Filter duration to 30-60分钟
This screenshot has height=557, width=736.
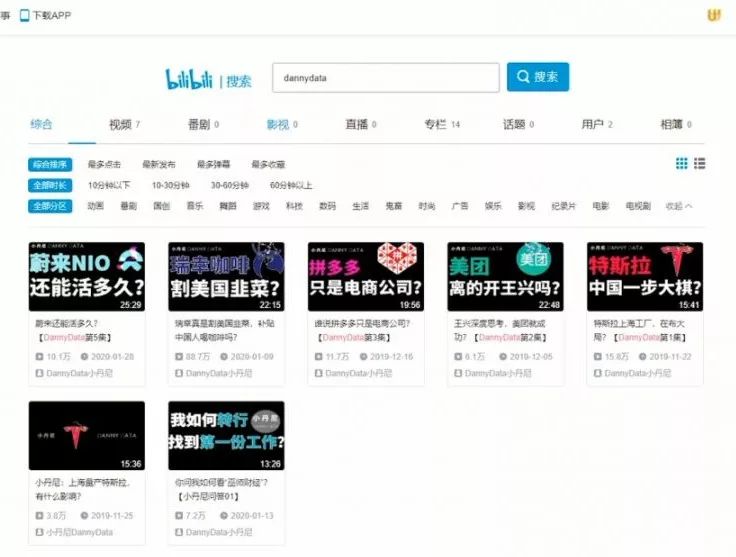(230, 185)
